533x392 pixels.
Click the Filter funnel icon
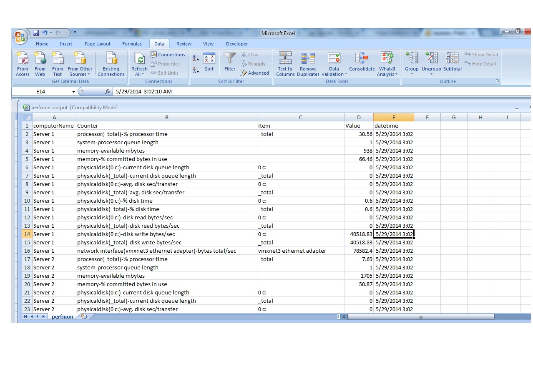pyautogui.click(x=229, y=58)
